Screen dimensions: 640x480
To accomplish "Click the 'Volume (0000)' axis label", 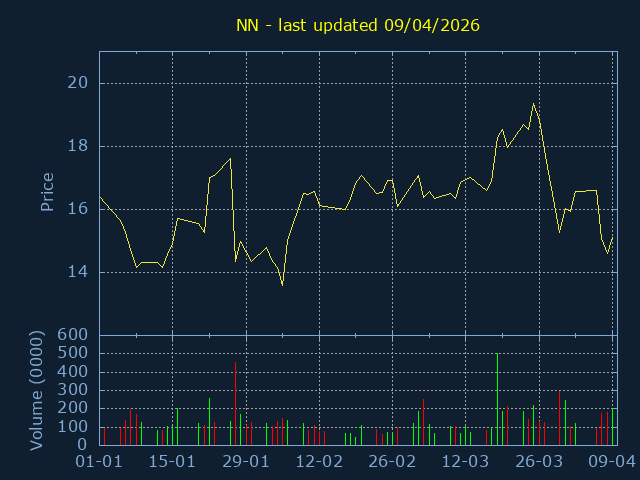I will (x=36, y=391).
